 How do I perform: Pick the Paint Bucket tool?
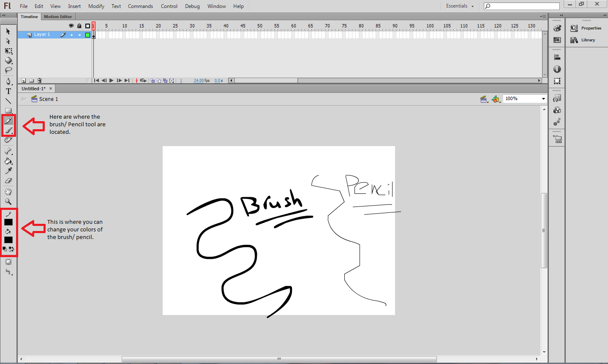(x=8, y=162)
